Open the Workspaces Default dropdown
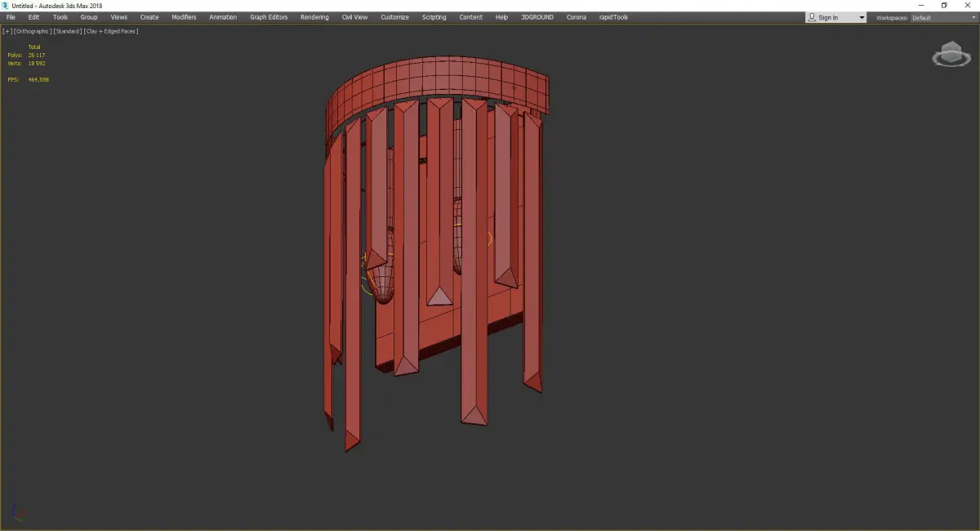The width and height of the screenshot is (980, 531). pos(942,17)
